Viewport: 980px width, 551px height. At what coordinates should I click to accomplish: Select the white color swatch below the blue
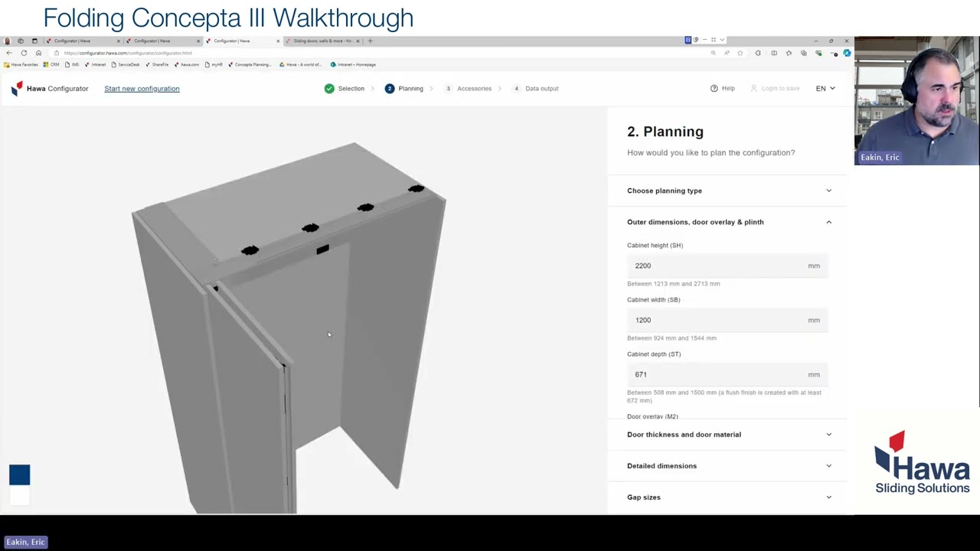click(x=20, y=496)
